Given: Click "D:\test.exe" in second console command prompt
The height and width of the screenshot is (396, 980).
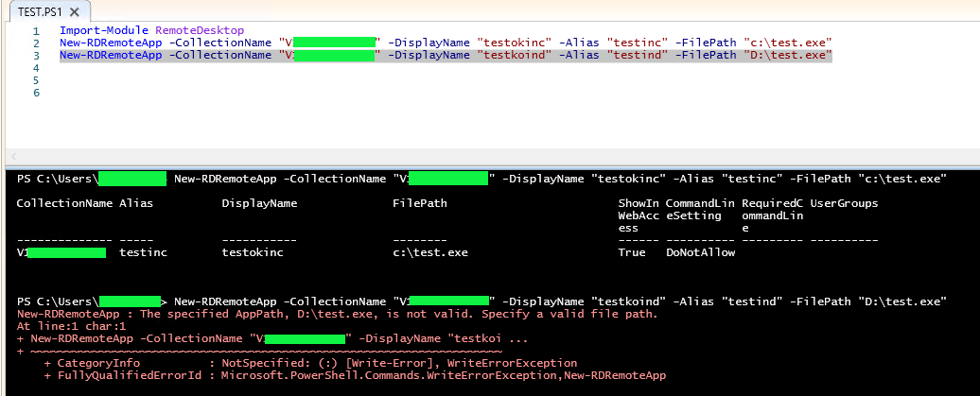Looking at the screenshot, I should pos(902,301).
